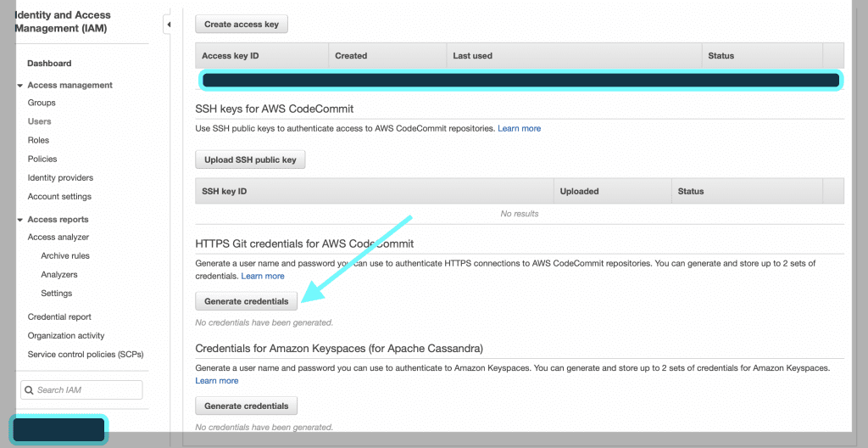Generate HTTPS Git credentials for CodeCommit
Image resolution: width=868 pixels, height=448 pixels.
click(x=247, y=301)
